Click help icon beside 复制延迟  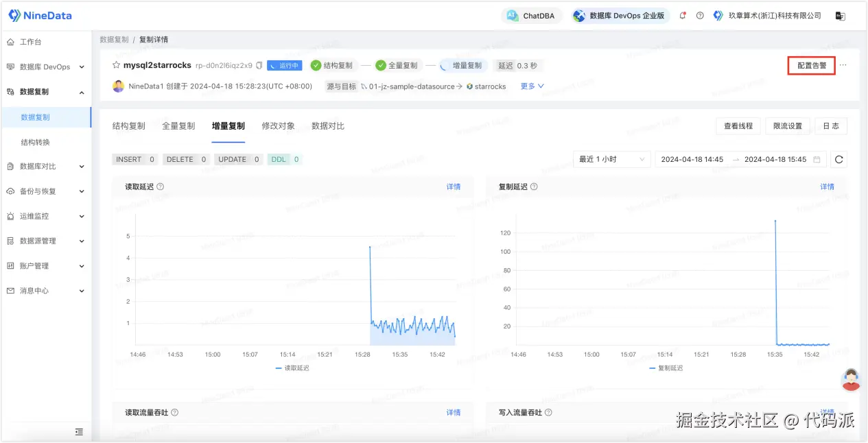pos(534,187)
